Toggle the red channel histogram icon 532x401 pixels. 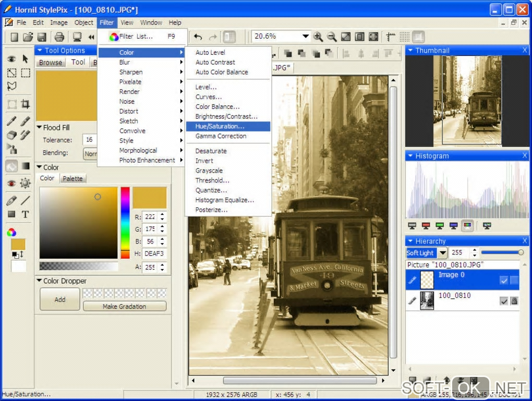pos(426,226)
